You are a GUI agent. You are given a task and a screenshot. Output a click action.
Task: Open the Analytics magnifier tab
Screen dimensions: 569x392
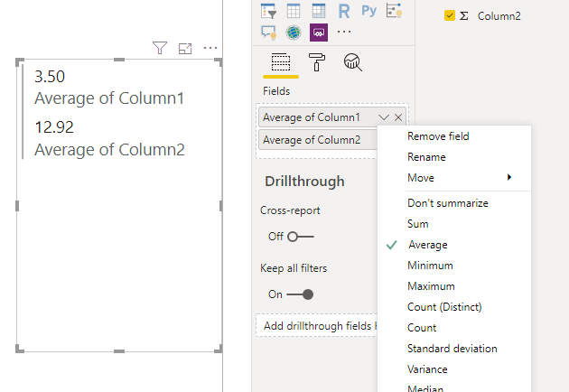pos(353,62)
